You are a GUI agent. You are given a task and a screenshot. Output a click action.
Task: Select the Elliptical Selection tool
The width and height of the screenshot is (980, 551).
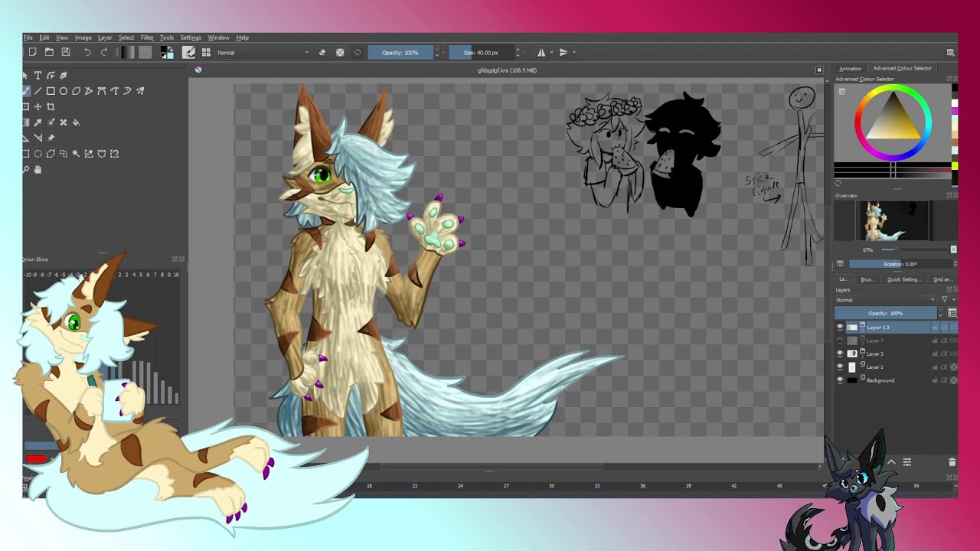[x=38, y=154]
